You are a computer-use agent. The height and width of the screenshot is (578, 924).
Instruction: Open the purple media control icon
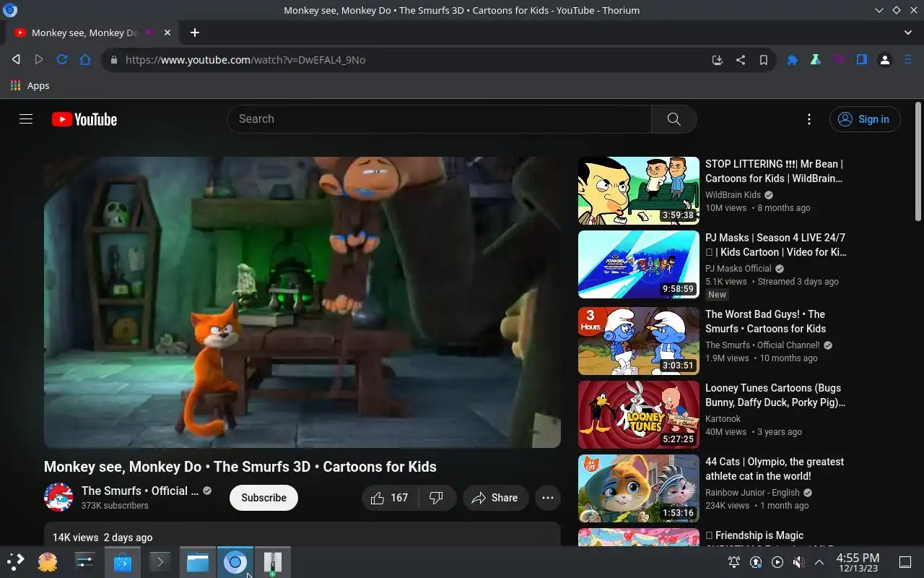(x=839, y=60)
